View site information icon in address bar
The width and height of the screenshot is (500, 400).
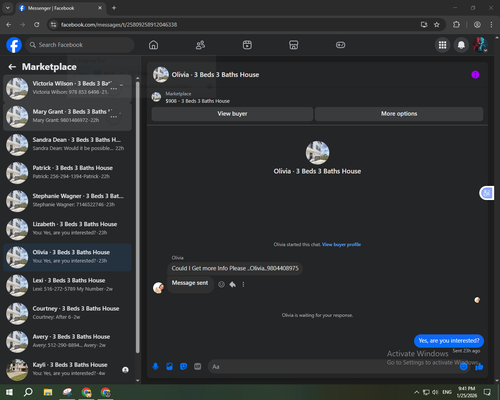click(x=53, y=25)
